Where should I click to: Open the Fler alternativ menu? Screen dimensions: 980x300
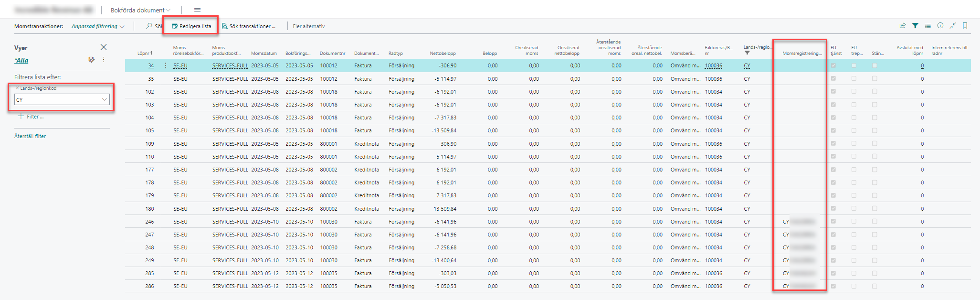[308, 26]
